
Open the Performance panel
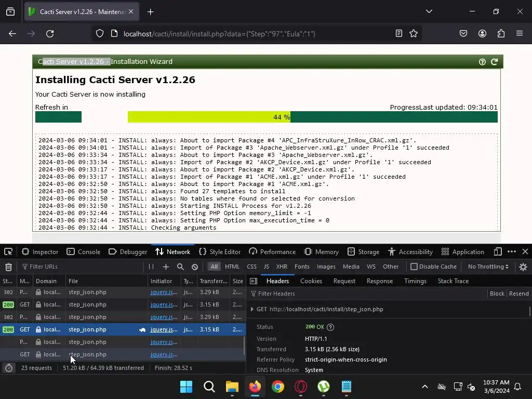(272, 252)
